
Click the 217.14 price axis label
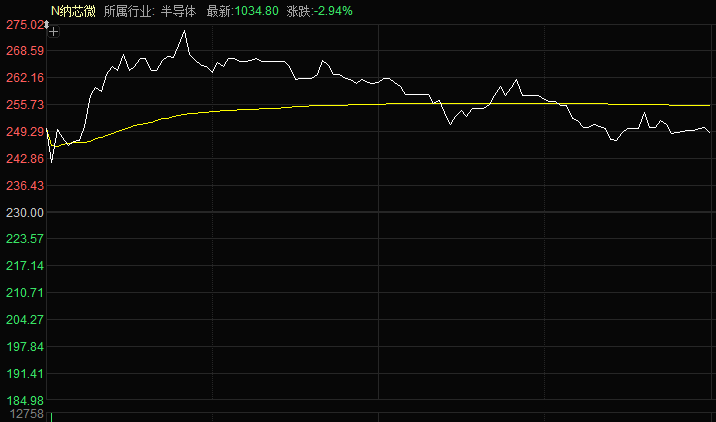click(22, 266)
